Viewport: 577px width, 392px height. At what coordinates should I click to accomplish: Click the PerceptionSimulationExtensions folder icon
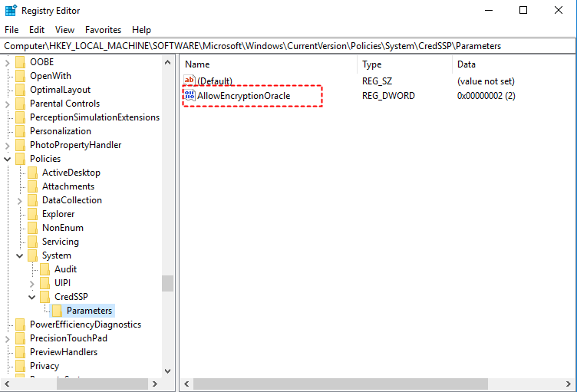coord(21,117)
